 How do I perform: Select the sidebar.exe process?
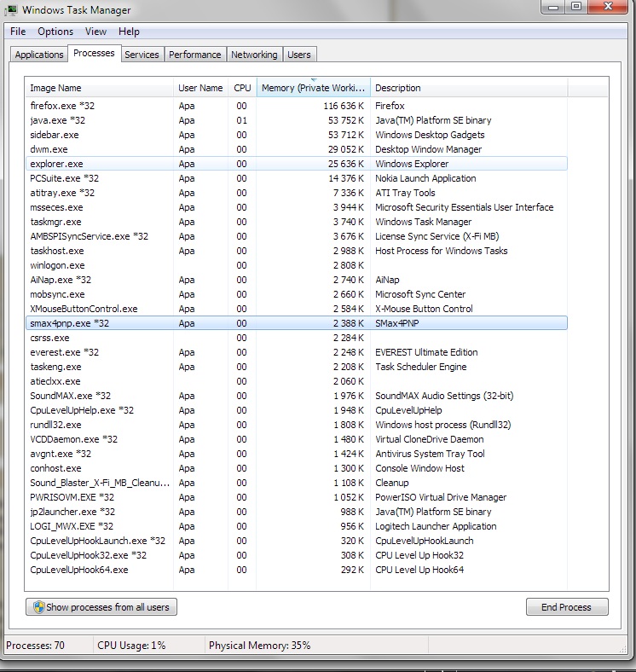coord(297,135)
